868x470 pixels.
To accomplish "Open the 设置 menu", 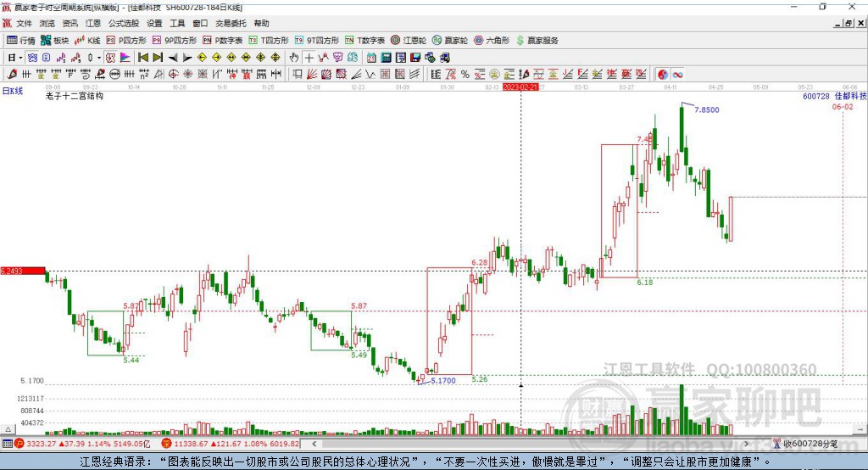I will click(x=154, y=23).
